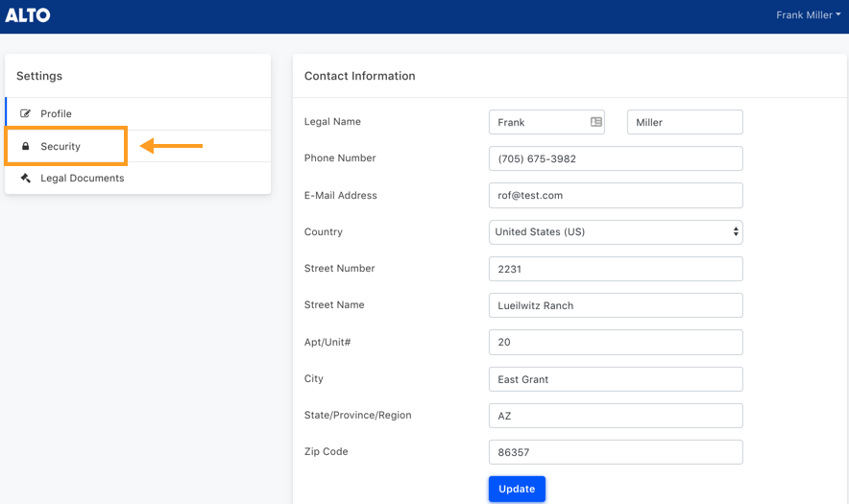Click the City label
Screen dimensions: 849x504
click(x=313, y=378)
